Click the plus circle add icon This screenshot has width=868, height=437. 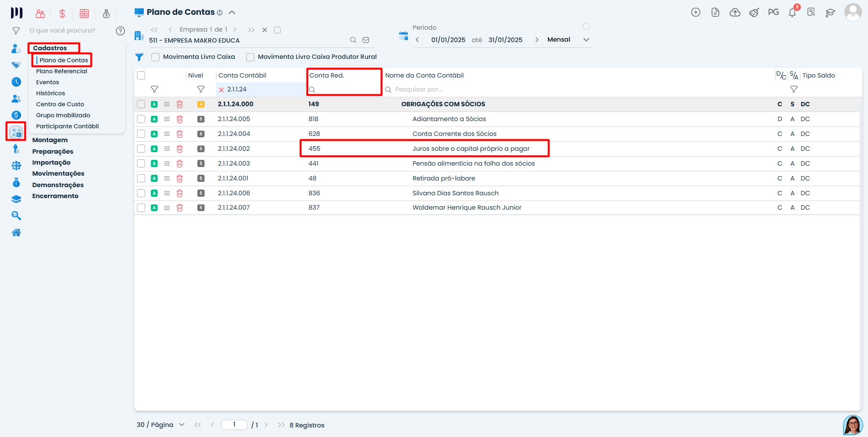tap(696, 12)
